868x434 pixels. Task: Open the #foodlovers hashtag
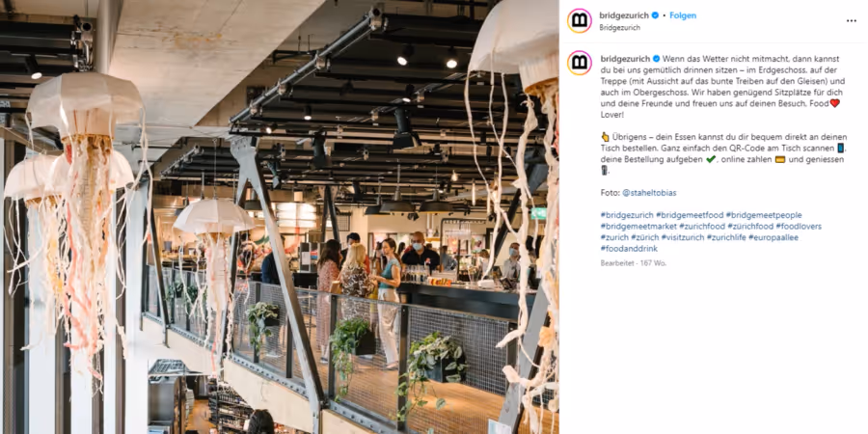pos(799,227)
